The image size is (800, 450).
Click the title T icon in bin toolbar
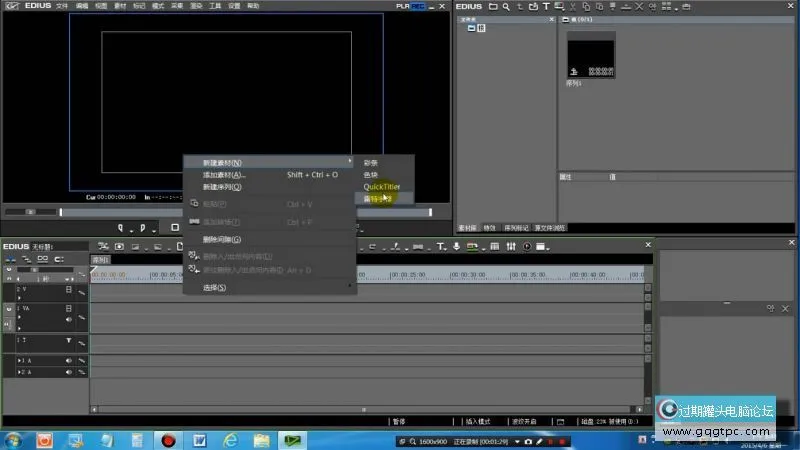point(546,7)
